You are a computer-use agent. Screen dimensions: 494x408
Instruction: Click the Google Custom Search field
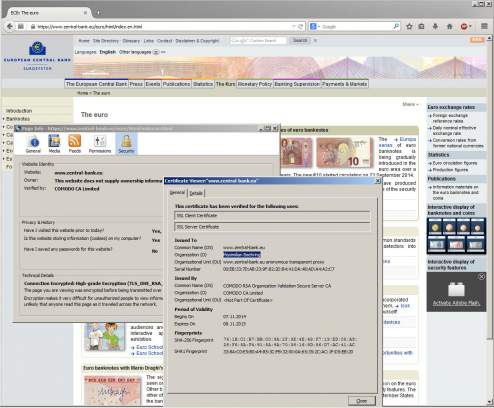click(258, 41)
